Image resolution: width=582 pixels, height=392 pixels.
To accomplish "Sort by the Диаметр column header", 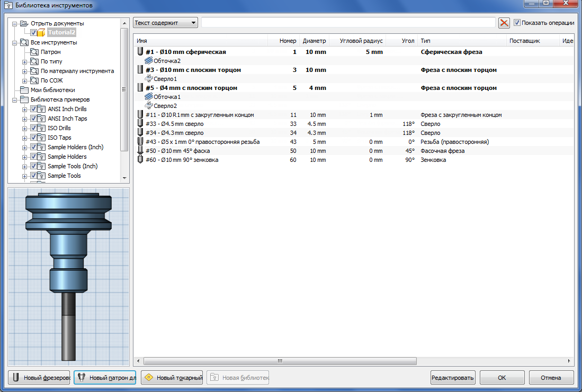I will (315, 41).
